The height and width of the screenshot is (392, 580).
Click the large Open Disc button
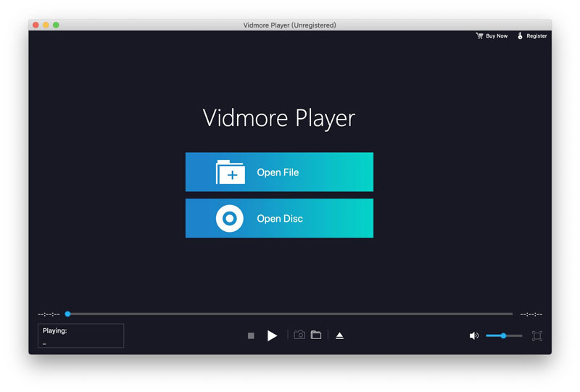click(x=279, y=218)
